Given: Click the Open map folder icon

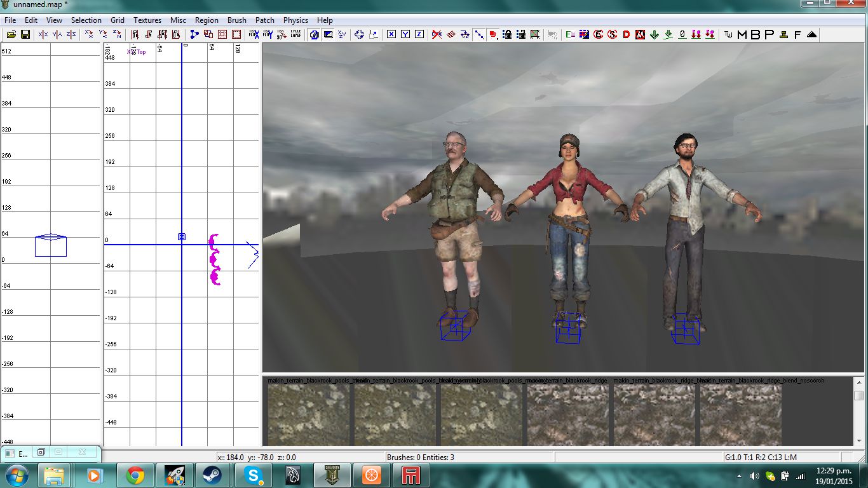Looking at the screenshot, I should coord(11,34).
